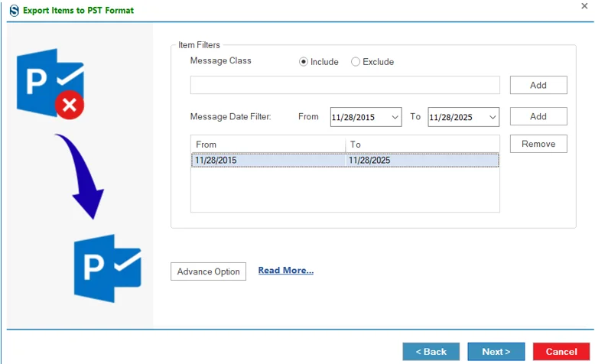Select the 11/28/2015 to 11/28/2025 date row
The height and width of the screenshot is (364, 595).
tap(345, 160)
